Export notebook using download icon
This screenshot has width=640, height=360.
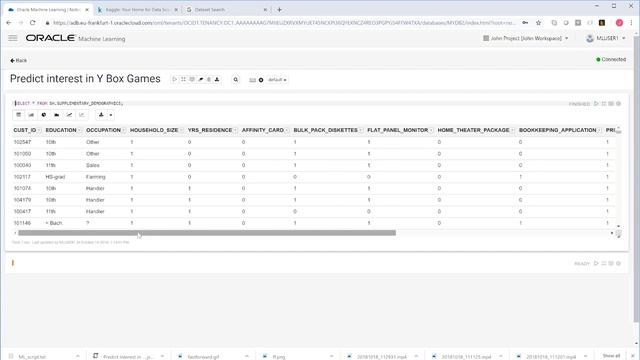pyautogui.click(x=217, y=80)
